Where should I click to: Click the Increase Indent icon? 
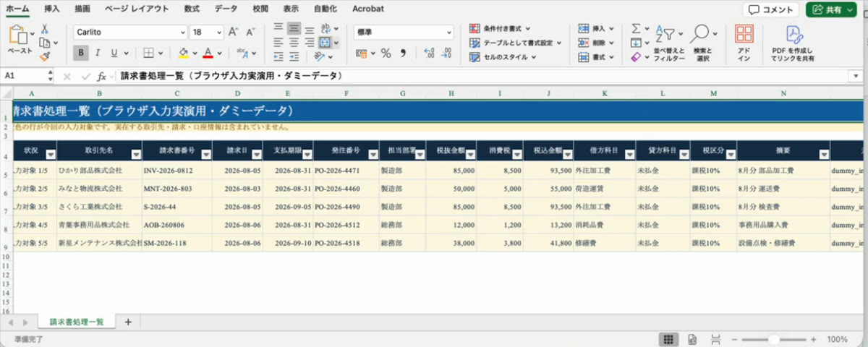(294, 56)
